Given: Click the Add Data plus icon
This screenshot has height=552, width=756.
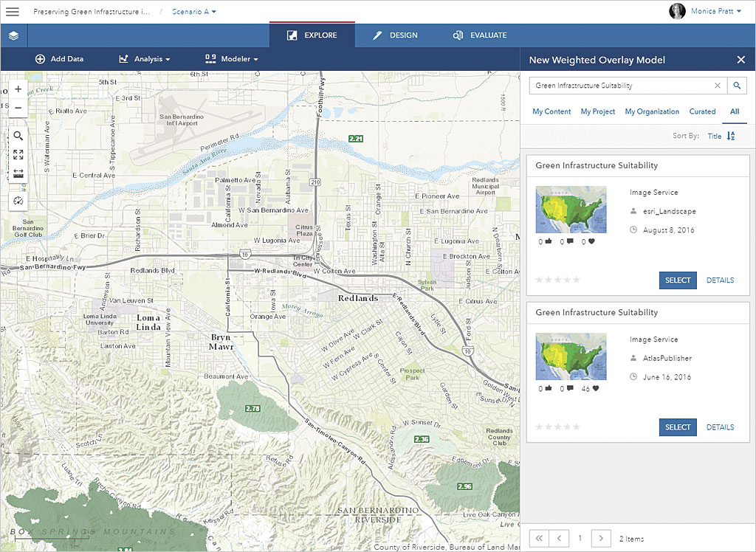Looking at the screenshot, I should pos(40,59).
